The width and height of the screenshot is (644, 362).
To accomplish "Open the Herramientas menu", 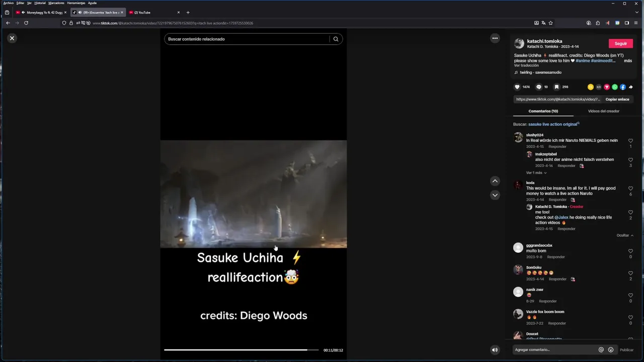I will pos(76,3).
